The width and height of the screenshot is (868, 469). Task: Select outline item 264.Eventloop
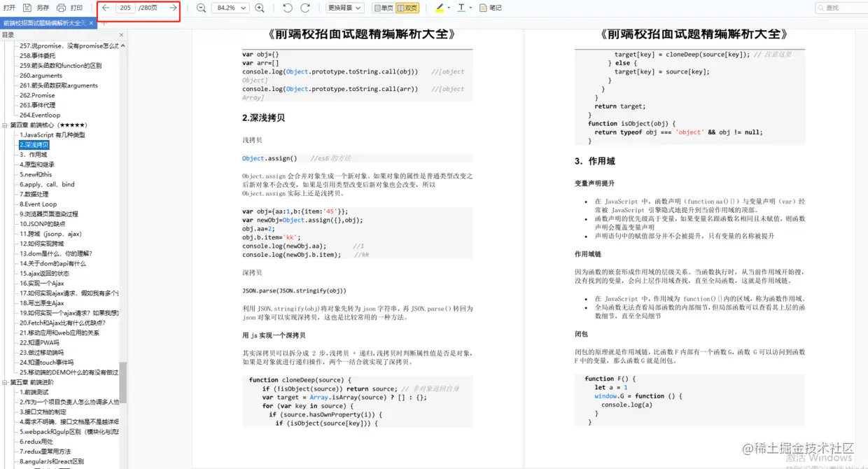(x=40, y=115)
